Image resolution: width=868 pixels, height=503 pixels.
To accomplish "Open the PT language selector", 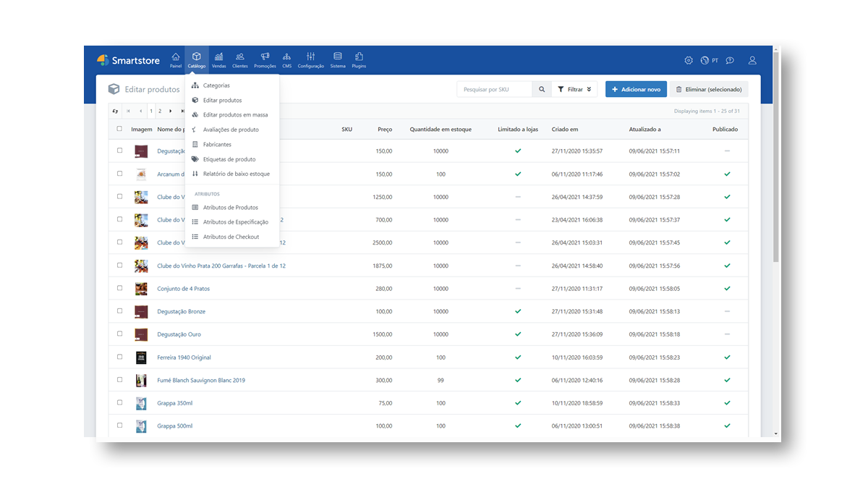I will coord(710,60).
